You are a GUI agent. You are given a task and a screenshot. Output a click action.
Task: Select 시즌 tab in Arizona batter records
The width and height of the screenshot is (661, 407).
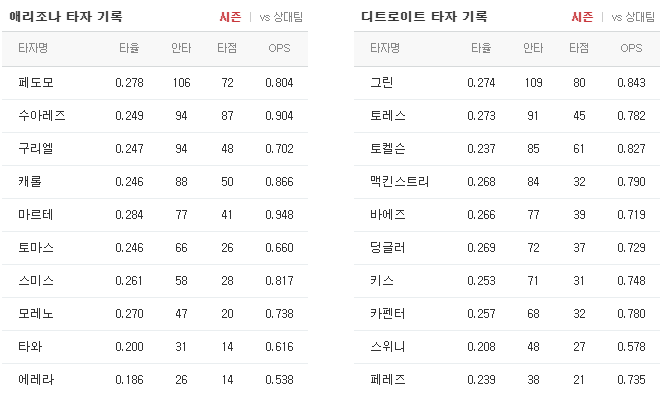coord(230,17)
